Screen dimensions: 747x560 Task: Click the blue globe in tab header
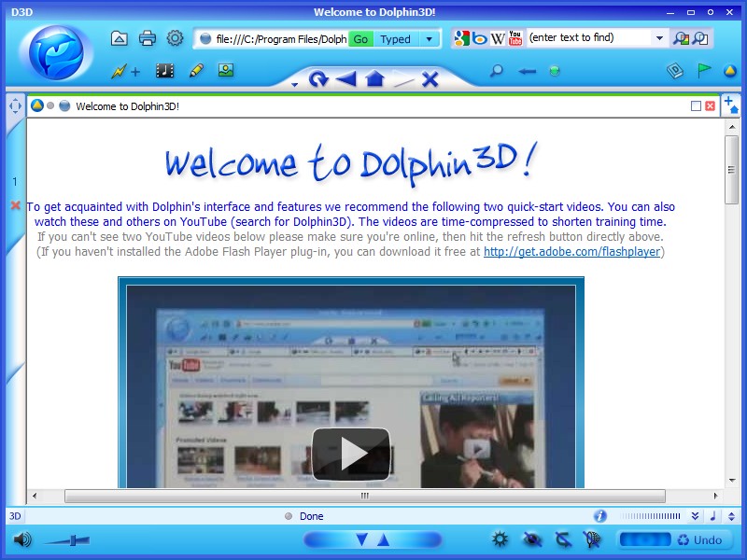coord(64,105)
